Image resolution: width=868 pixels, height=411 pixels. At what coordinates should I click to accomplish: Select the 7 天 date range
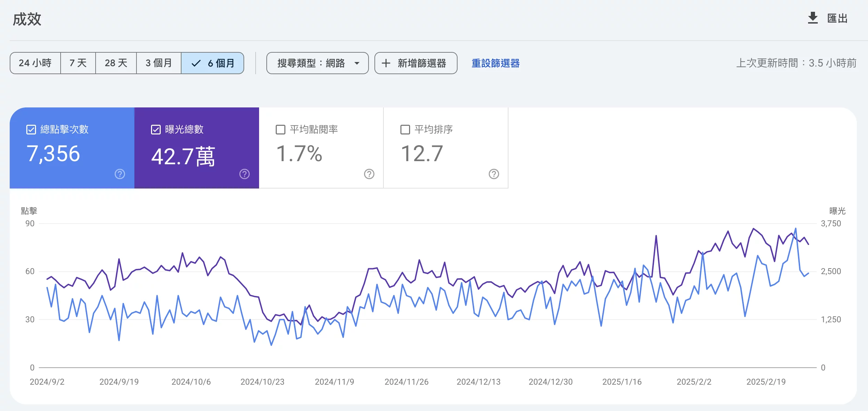(78, 63)
